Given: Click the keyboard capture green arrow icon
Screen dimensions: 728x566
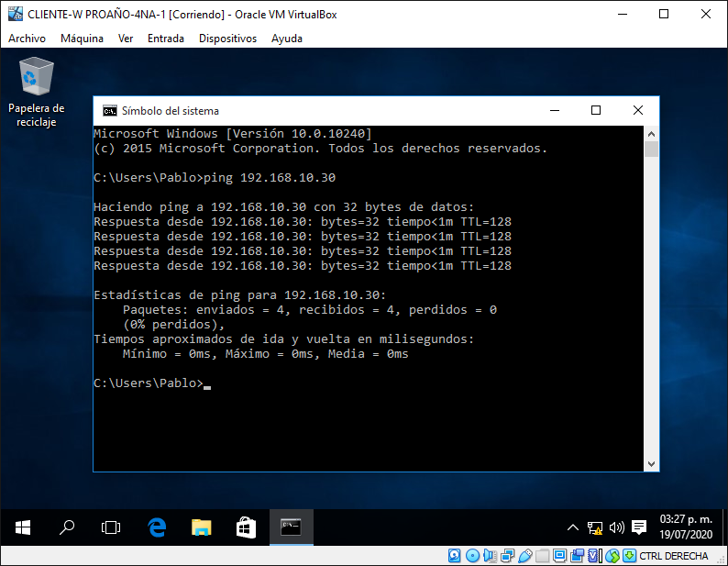Looking at the screenshot, I should [630, 555].
